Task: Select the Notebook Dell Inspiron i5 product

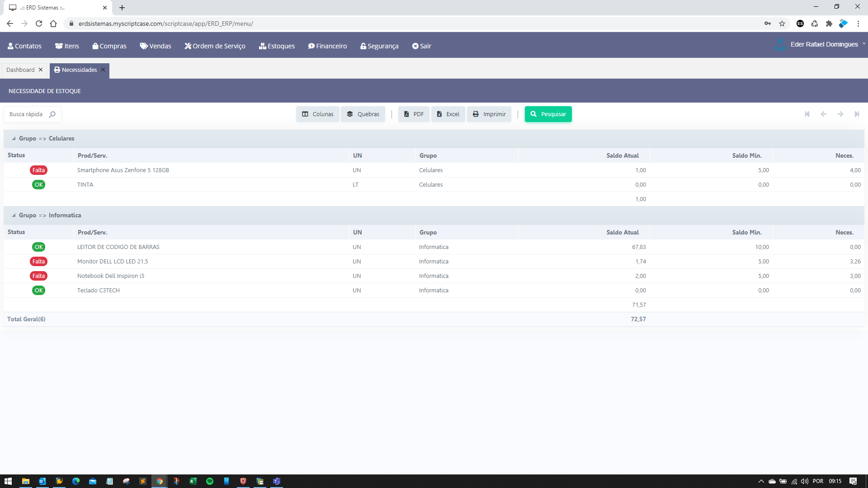Action: coord(111,276)
